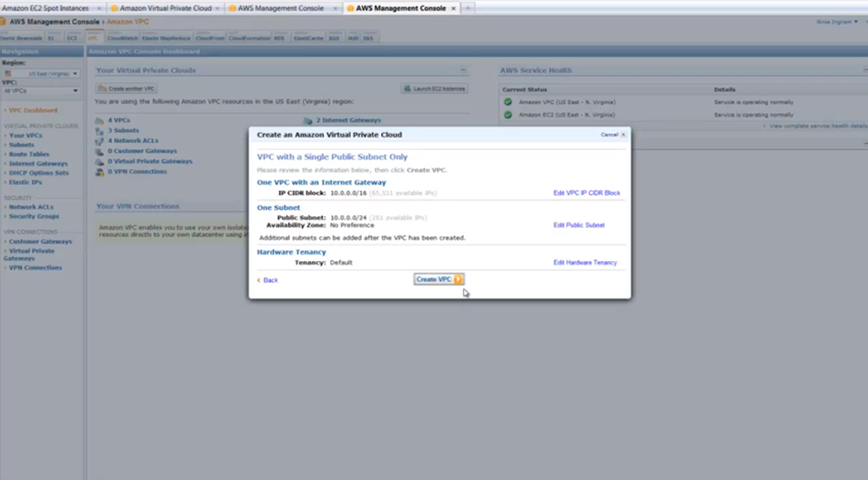Click Amazon VPC green status icon

[x=508, y=102]
